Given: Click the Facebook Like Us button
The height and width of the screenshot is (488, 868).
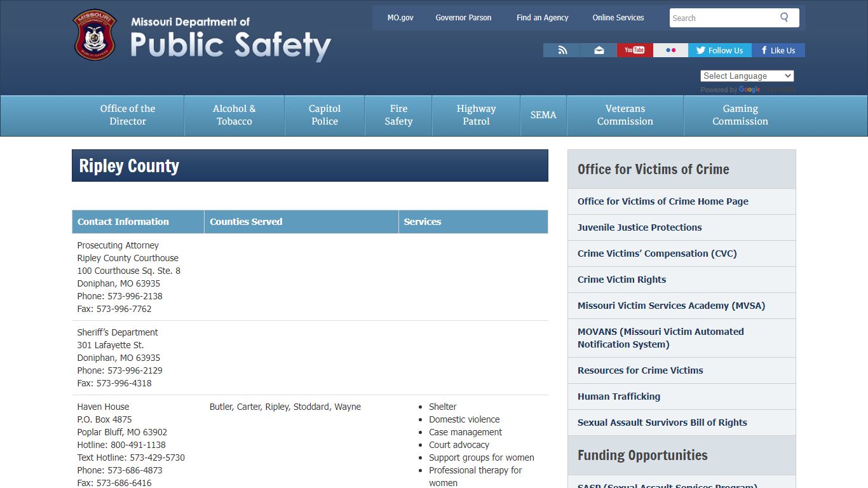Looking at the screenshot, I should click(x=778, y=50).
